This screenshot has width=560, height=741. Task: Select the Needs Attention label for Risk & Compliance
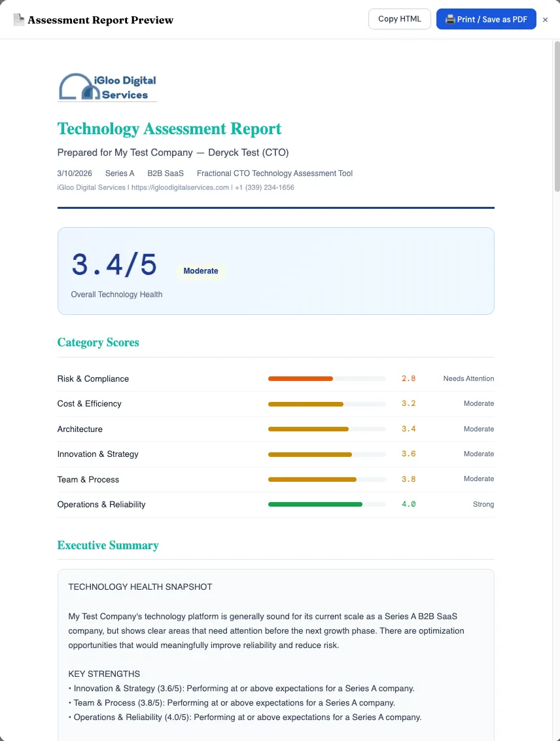(x=468, y=378)
